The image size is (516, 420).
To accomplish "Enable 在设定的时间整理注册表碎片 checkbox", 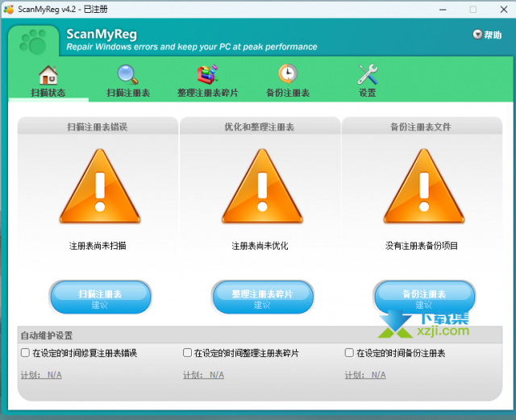I will tap(187, 352).
